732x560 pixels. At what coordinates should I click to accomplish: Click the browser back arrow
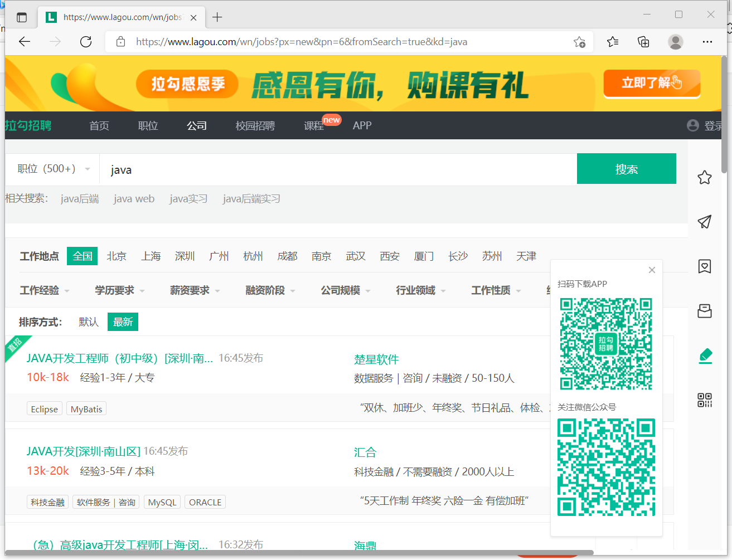[x=25, y=42]
